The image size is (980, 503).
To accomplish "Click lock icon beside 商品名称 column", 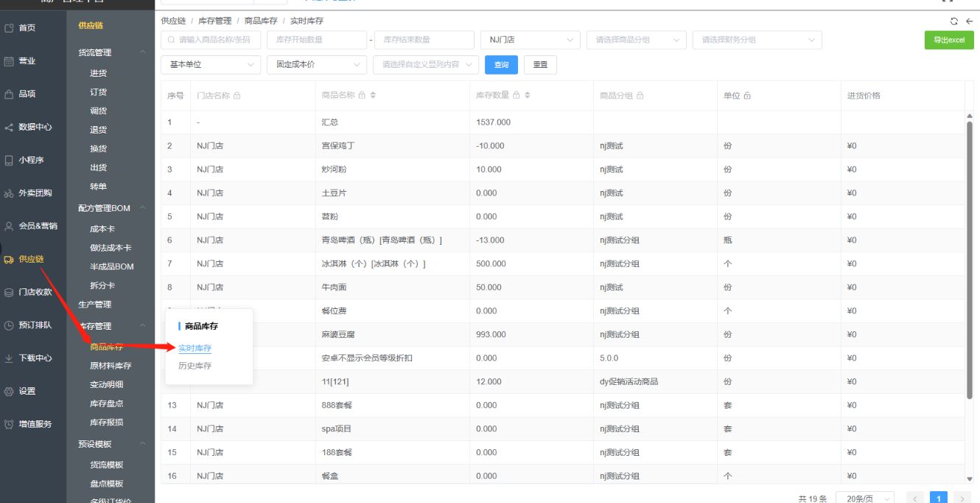I will pyautogui.click(x=362, y=95).
